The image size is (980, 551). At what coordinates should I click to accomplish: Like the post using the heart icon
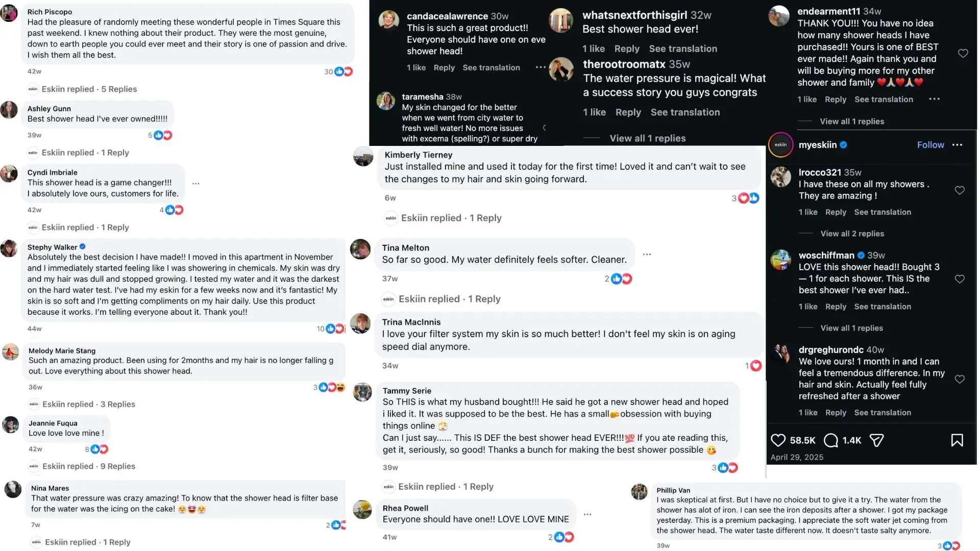tap(777, 440)
